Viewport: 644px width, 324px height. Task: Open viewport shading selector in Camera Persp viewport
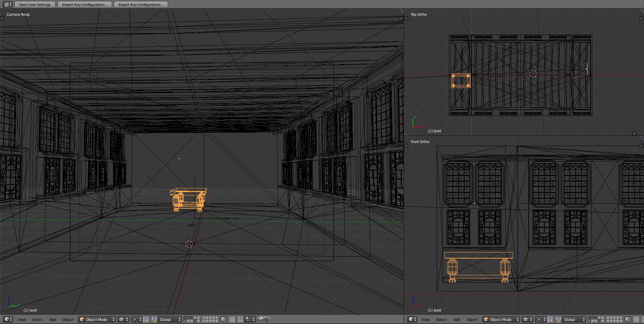123,319
